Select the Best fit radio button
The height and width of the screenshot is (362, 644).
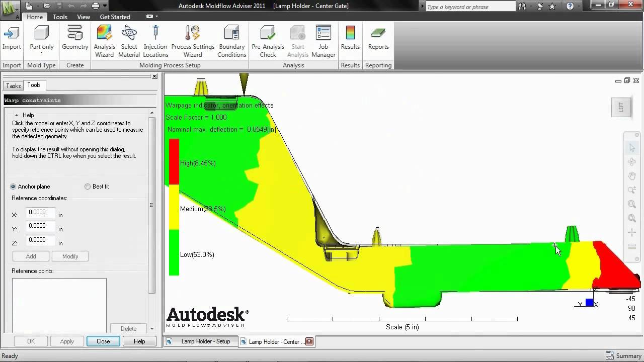[x=88, y=187]
